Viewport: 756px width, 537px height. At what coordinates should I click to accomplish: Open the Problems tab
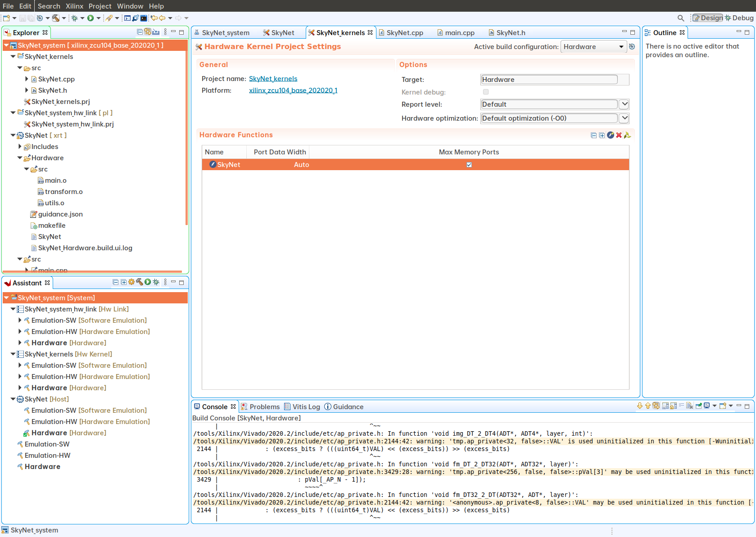(x=260, y=407)
